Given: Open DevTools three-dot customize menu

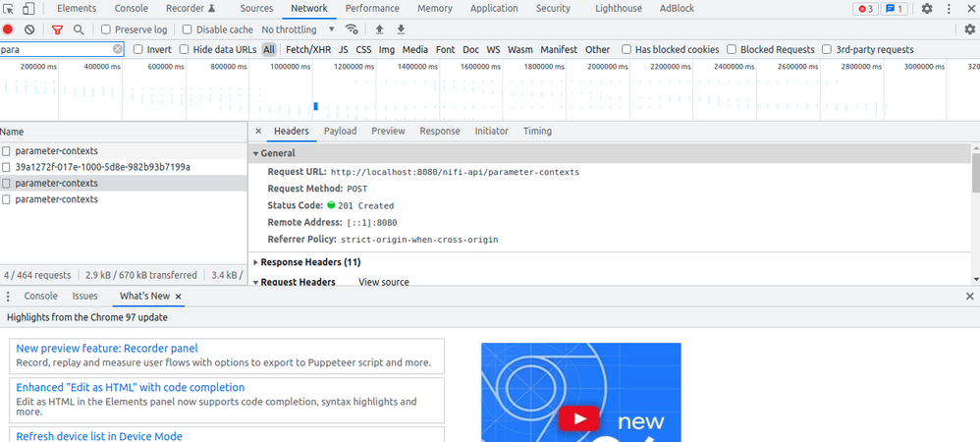Looking at the screenshot, I should coord(950,9).
